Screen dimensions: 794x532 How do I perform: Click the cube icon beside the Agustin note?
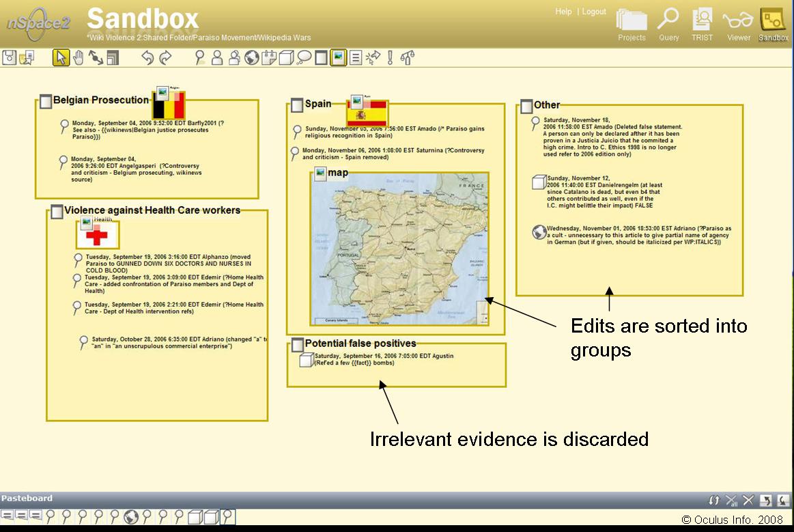[307, 360]
